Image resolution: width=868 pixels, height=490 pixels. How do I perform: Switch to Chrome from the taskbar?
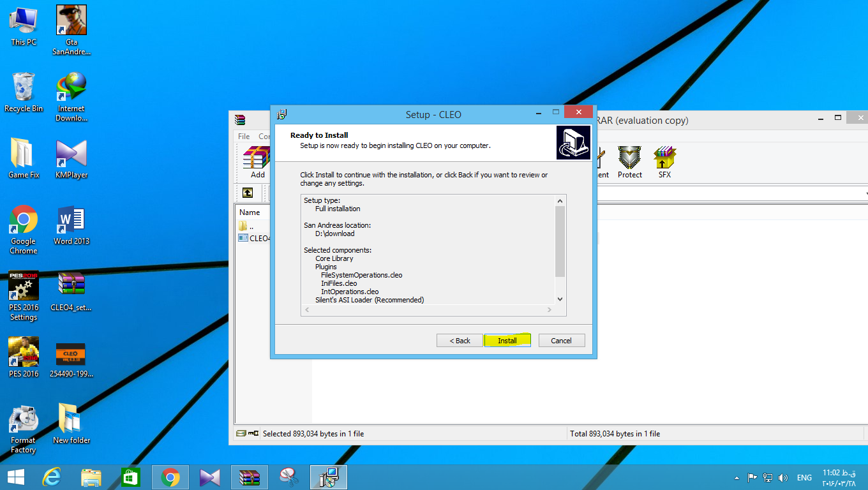click(170, 477)
